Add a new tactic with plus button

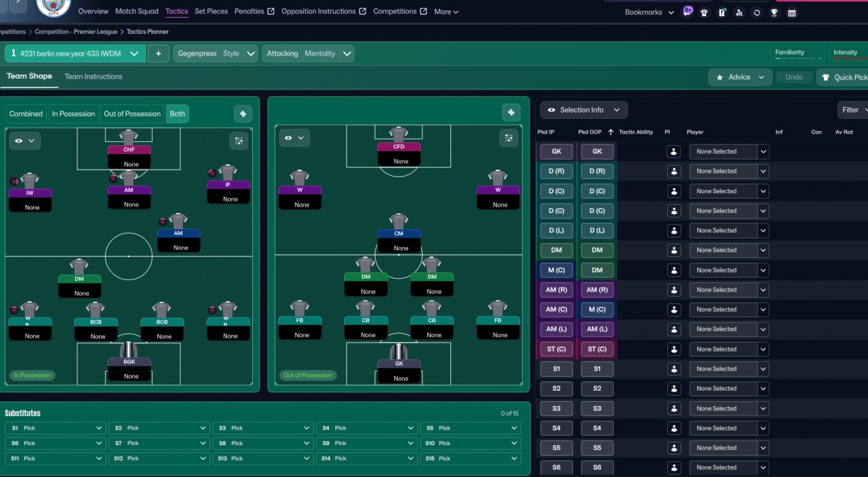point(158,54)
